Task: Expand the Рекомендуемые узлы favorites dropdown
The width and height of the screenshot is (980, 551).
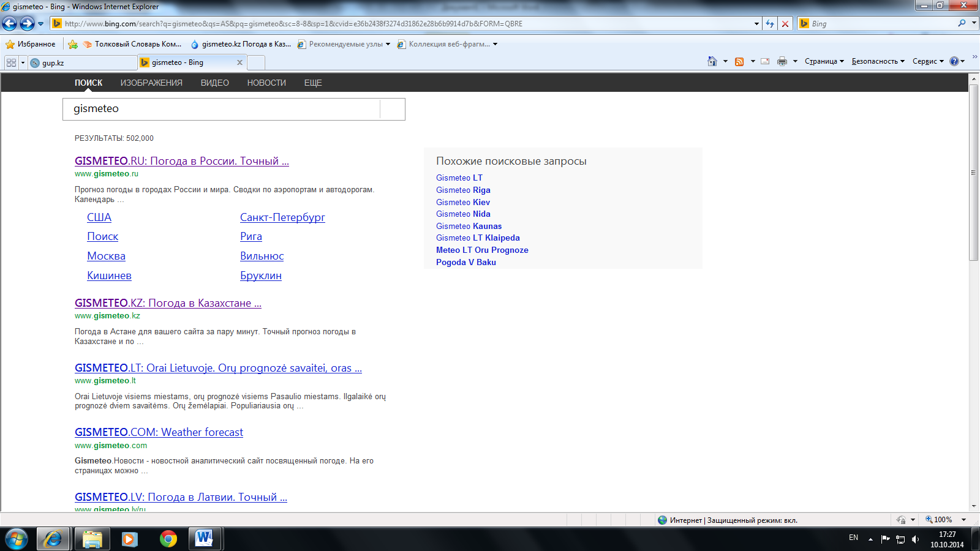Action: pyautogui.click(x=388, y=44)
